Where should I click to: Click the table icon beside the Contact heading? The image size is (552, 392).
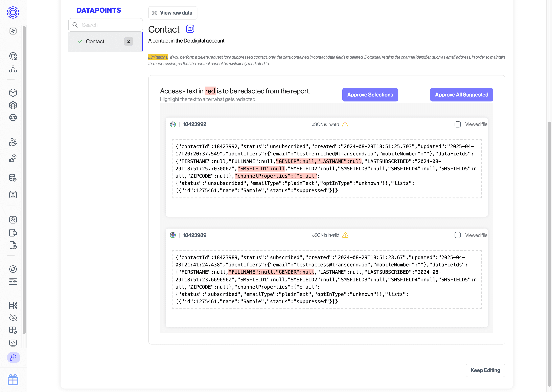click(x=190, y=29)
